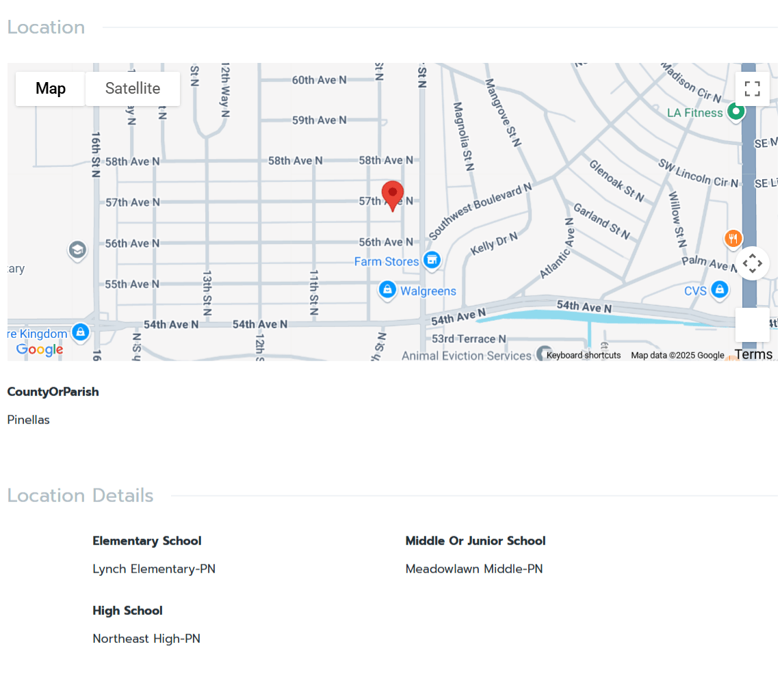Click the green LA Fitness marker
The width and height of the screenshot is (784, 699).
coord(735,111)
